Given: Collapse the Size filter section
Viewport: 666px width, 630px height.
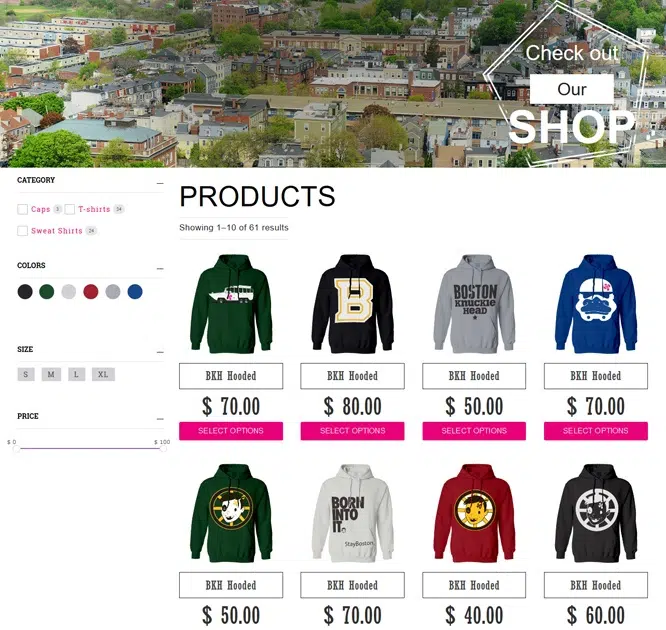Looking at the screenshot, I should point(160,352).
